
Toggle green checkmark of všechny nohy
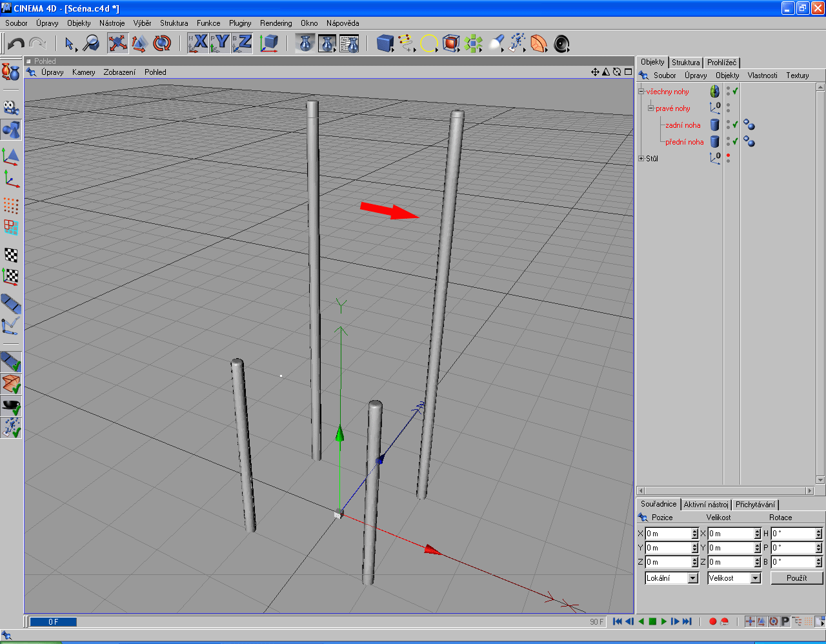(735, 92)
